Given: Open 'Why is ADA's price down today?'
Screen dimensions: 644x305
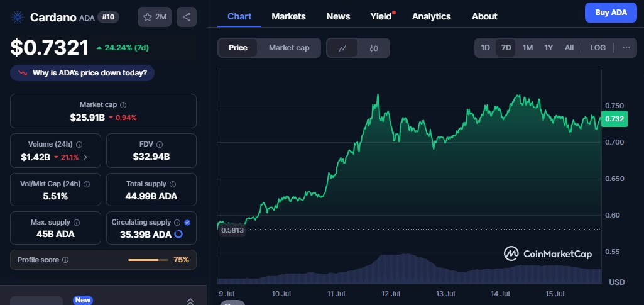Looking at the screenshot, I should tap(82, 73).
